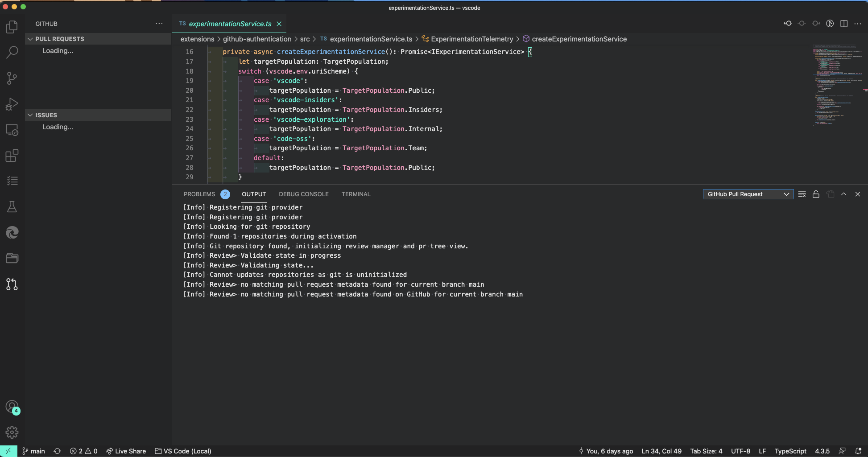Open Accounts via the profile icon

[x=12, y=407]
